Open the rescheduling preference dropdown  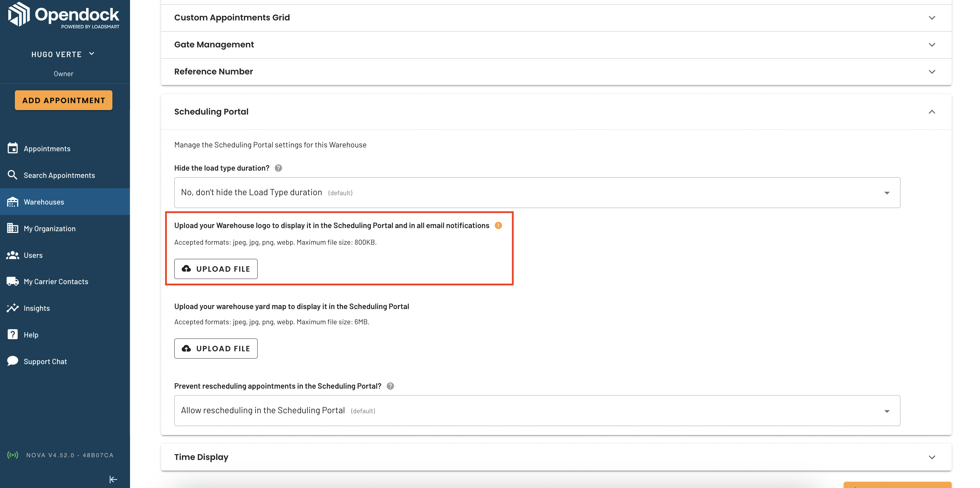click(x=537, y=410)
